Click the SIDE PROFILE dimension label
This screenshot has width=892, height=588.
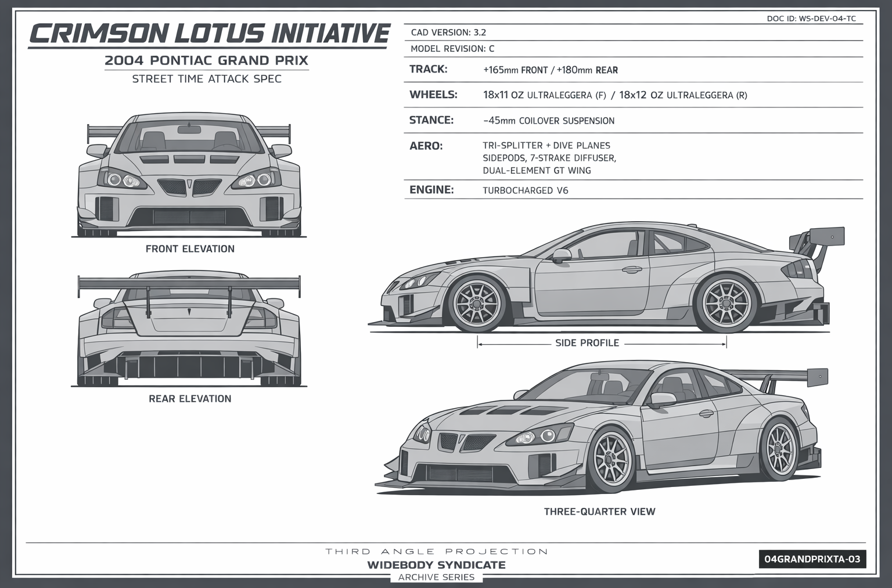tap(587, 343)
